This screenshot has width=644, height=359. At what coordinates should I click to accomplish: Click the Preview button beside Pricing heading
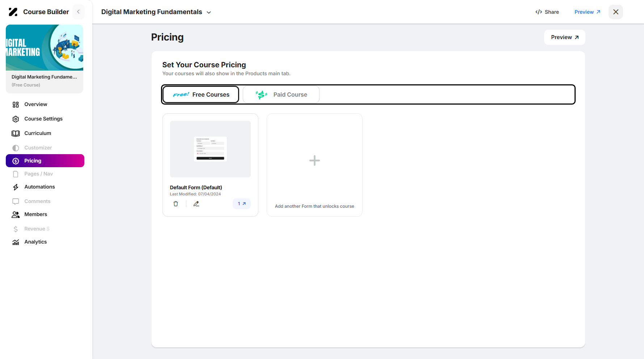tap(565, 37)
